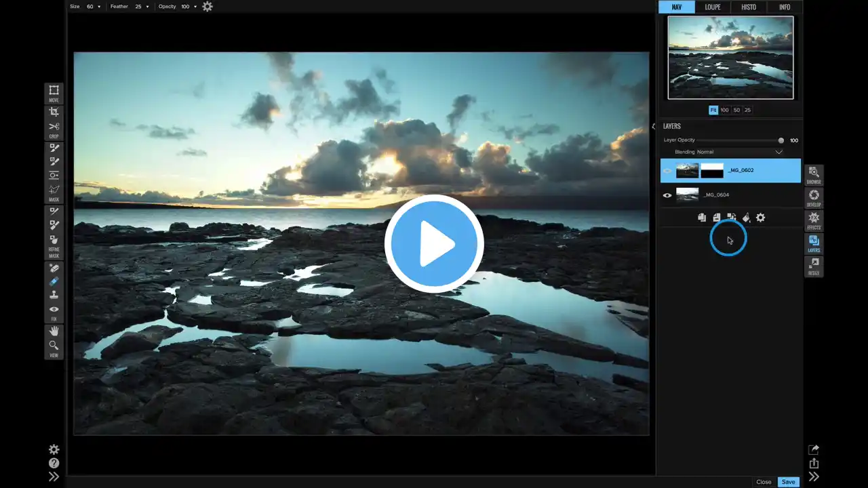
Task: Select _MG_0602 layer image thumbnail
Action: coord(687,171)
